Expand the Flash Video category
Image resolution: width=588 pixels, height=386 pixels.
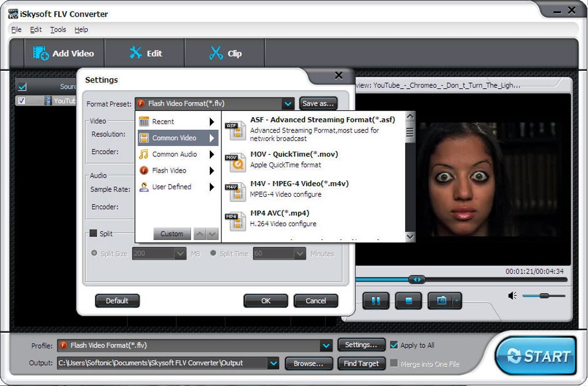169,170
